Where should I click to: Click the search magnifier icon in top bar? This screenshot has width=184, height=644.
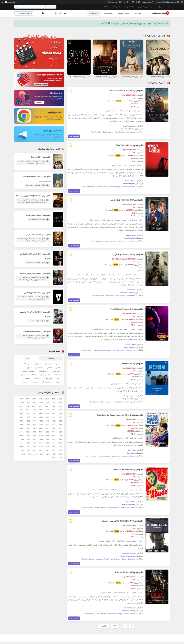[x=16, y=7]
